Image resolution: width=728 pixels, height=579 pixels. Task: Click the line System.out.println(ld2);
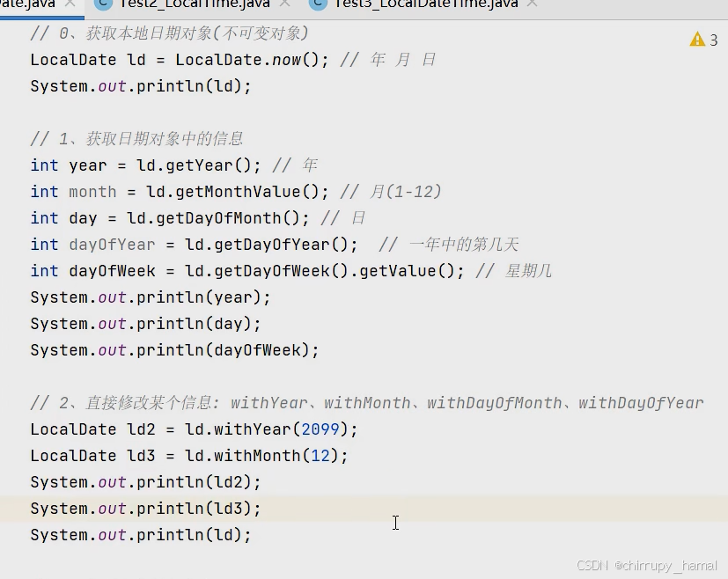coord(146,482)
